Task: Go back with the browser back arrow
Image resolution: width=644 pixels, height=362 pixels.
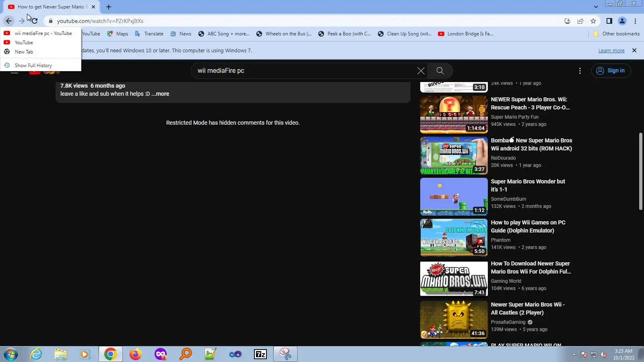Action: pos(9,21)
